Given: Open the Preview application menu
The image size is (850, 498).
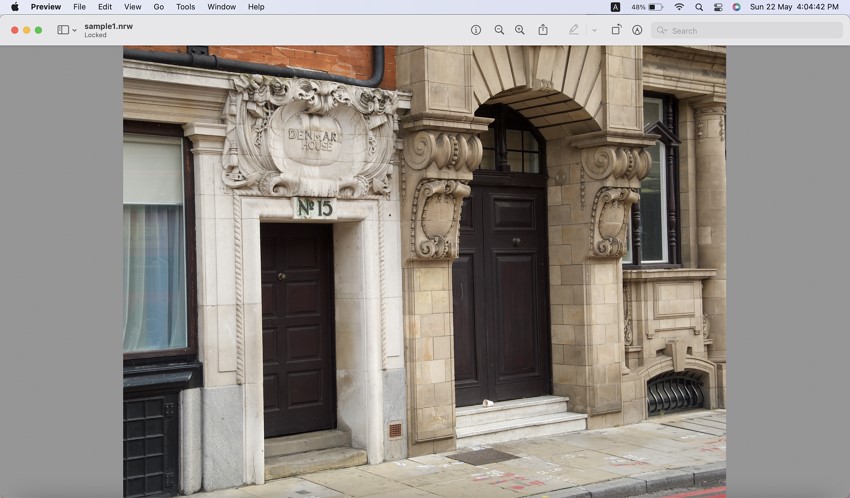Looking at the screenshot, I should pyautogui.click(x=46, y=7).
